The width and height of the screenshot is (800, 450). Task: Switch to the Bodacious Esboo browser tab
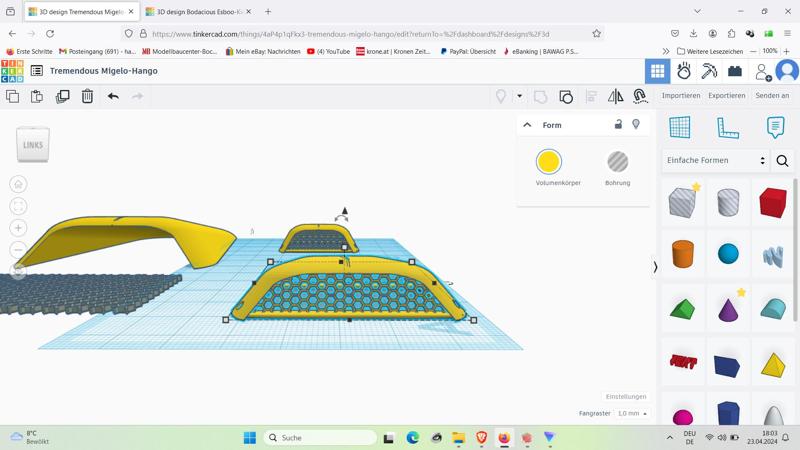[x=199, y=12]
